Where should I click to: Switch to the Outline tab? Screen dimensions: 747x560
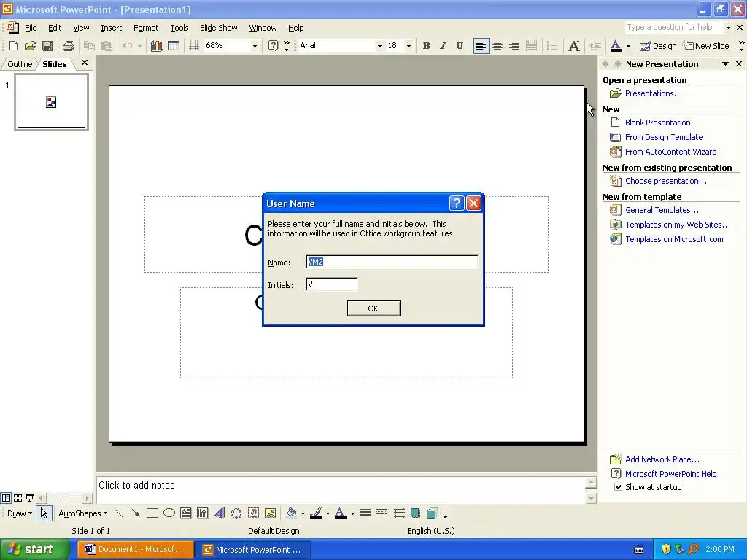coord(20,64)
